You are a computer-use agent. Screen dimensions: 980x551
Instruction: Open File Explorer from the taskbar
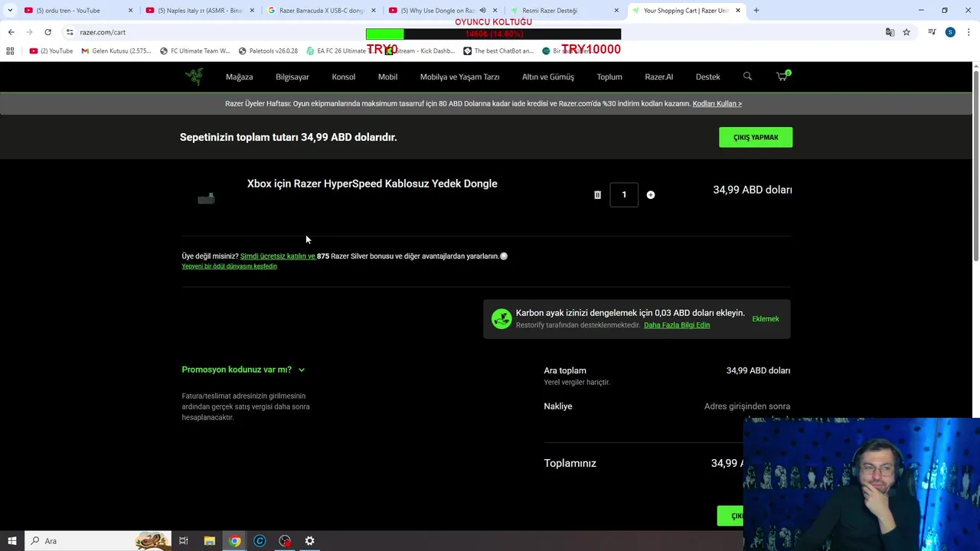point(209,541)
